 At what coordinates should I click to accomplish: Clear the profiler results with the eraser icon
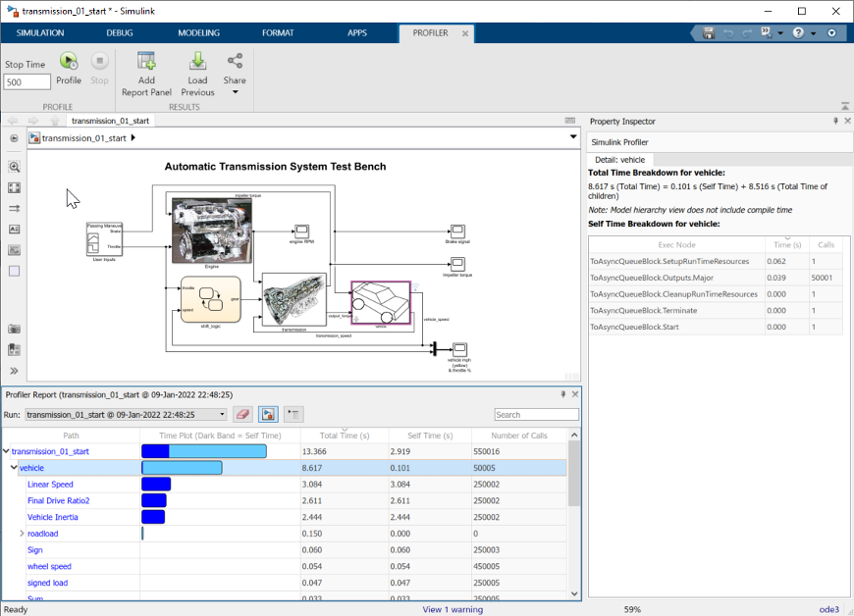point(242,414)
